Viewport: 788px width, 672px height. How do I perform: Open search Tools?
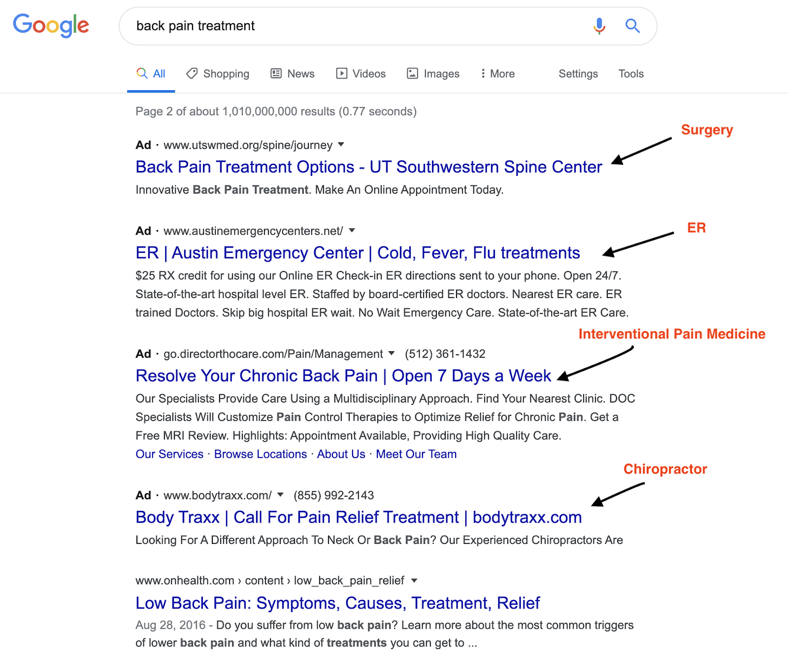coord(631,74)
